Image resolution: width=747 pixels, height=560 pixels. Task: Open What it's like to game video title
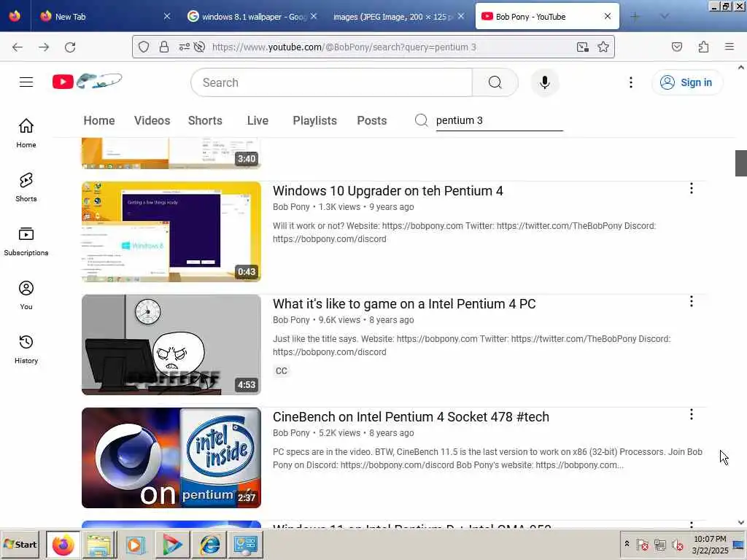404,304
